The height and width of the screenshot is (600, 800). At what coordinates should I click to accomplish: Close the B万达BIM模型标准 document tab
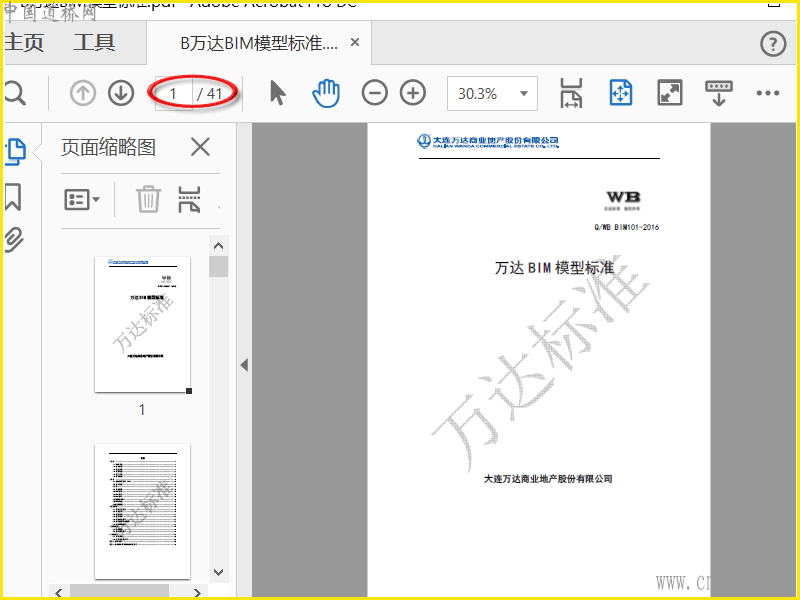(x=355, y=42)
